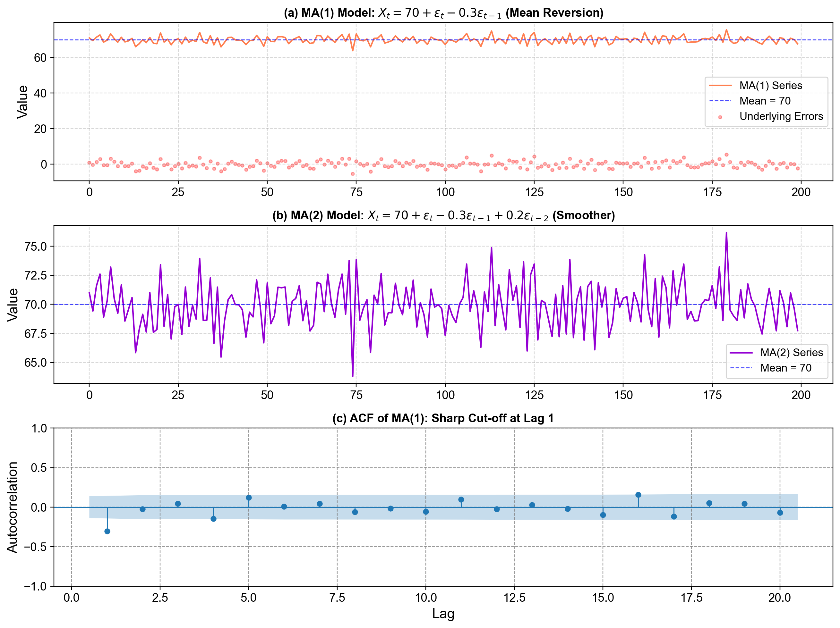Click the ACF marker at lag 4
This screenshot has height=628, width=840.
213,519
